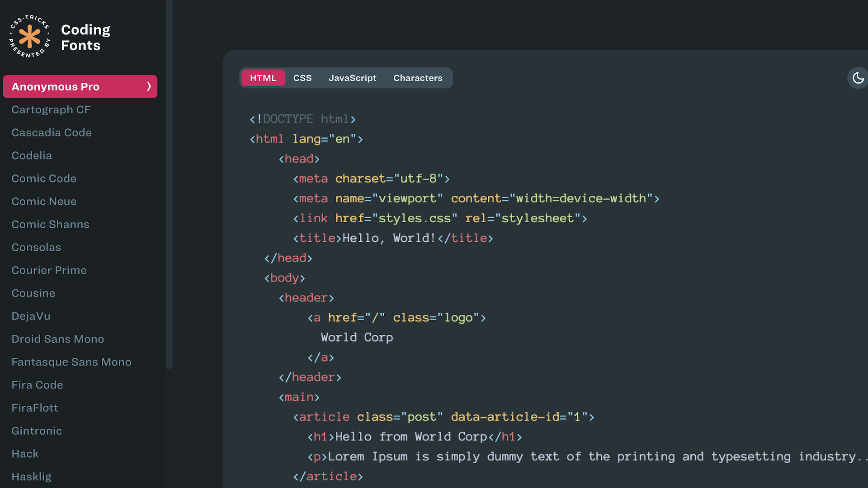Open the Comic Shanns font
Screen dimensions: 868x488
(50, 224)
